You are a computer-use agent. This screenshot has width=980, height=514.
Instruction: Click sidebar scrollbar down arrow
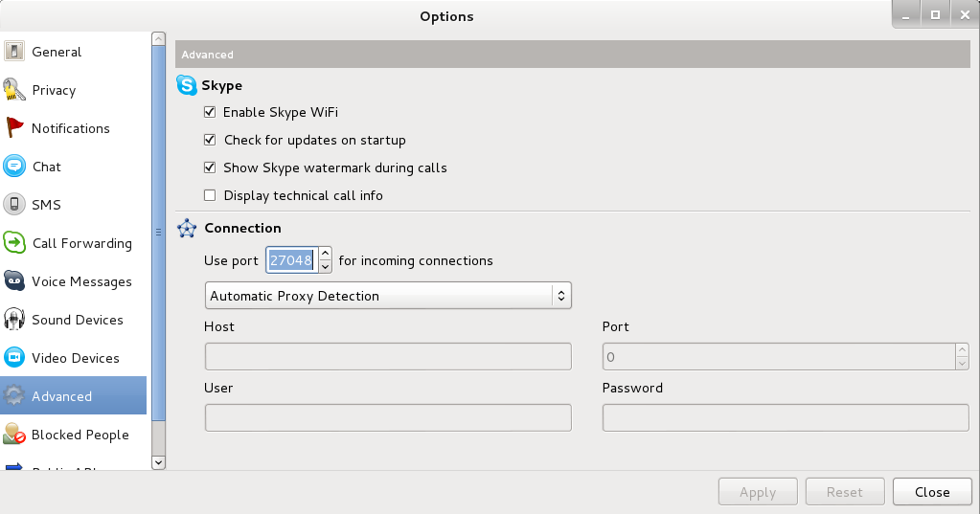coord(158,462)
